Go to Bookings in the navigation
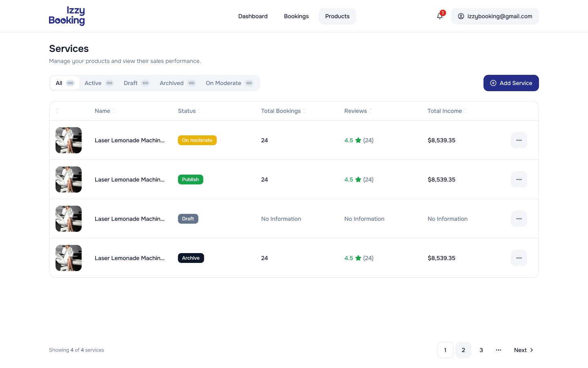The image size is (588, 368). pyautogui.click(x=296, y=16)
